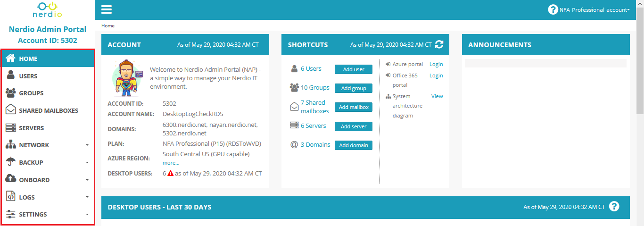Click the Backup umbrella icon in sidebar

[11, 162]
